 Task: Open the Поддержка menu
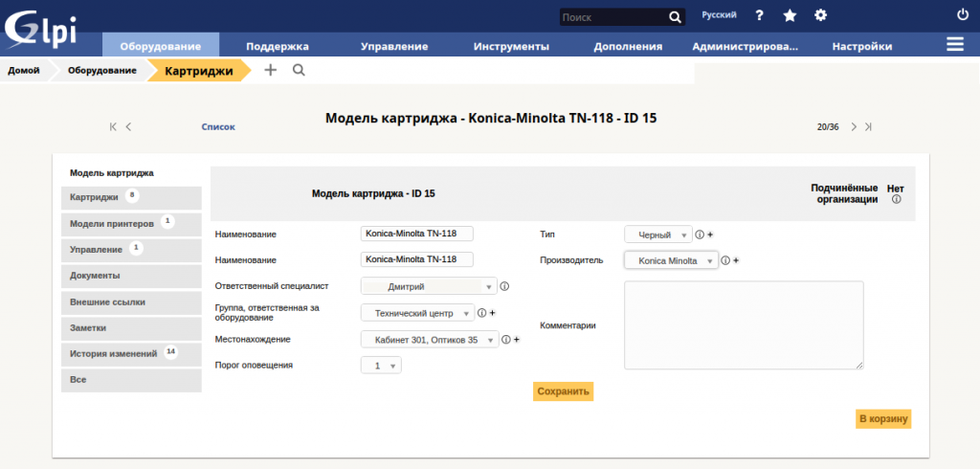(278, 46)
